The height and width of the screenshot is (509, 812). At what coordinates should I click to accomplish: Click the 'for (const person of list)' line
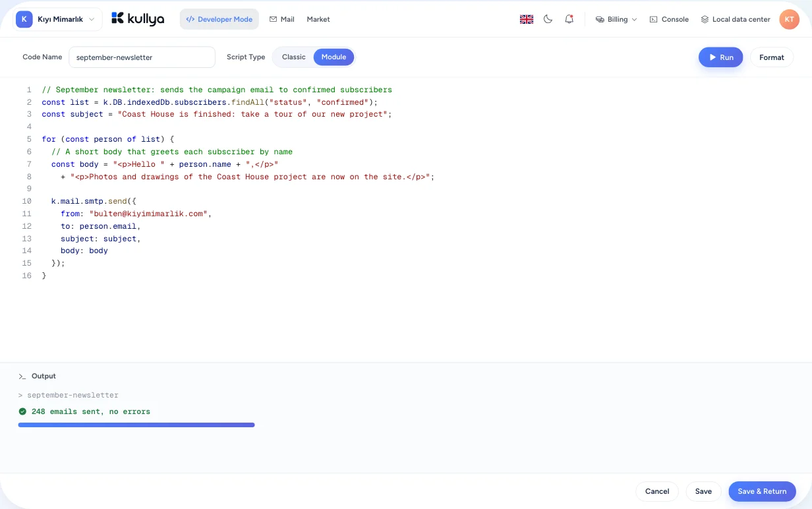pyautogui.click(x=107, y=139)
